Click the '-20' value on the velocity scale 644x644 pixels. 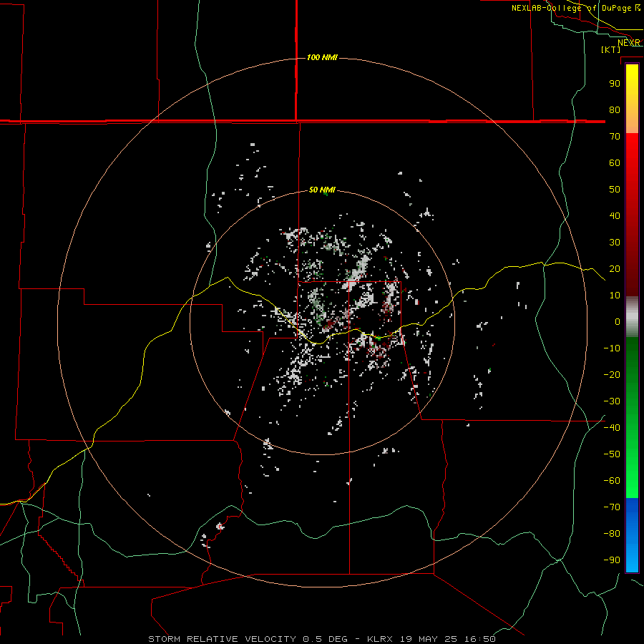612,374
